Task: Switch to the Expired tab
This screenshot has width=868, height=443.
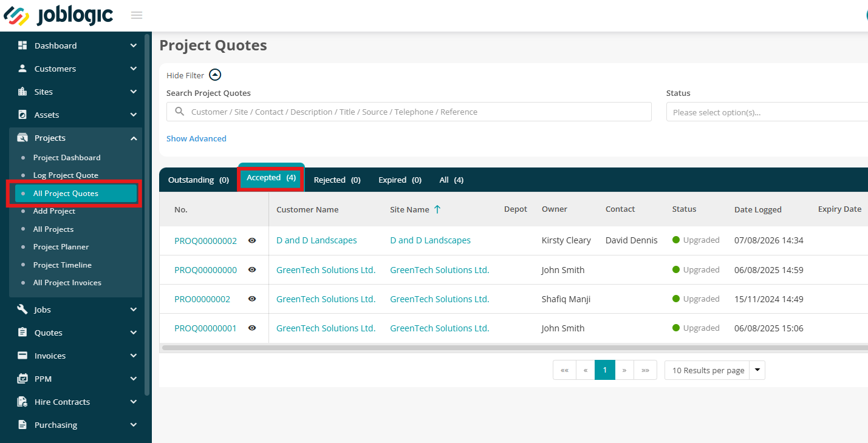Action: [x=400, y=180]
